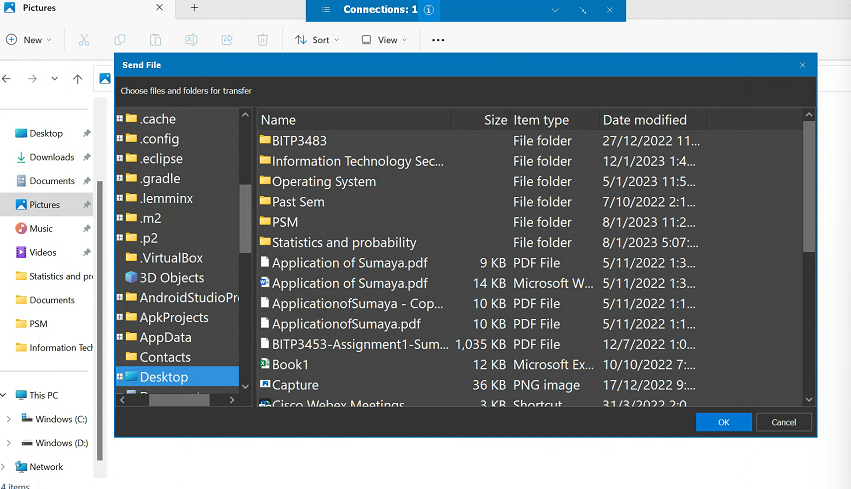The height and width of the screenshot is (489, 851).
Task: Click the connection info icon next to Connections: 1
Action: [x=429, y=10]
